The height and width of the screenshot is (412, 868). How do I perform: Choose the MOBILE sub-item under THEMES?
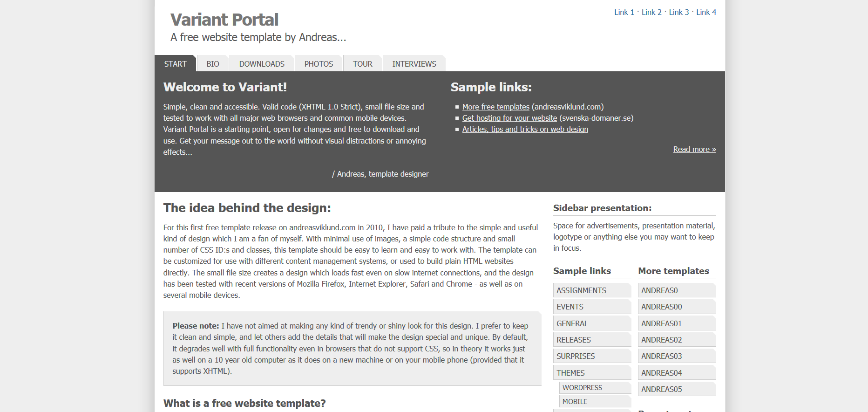pos(575,402)
